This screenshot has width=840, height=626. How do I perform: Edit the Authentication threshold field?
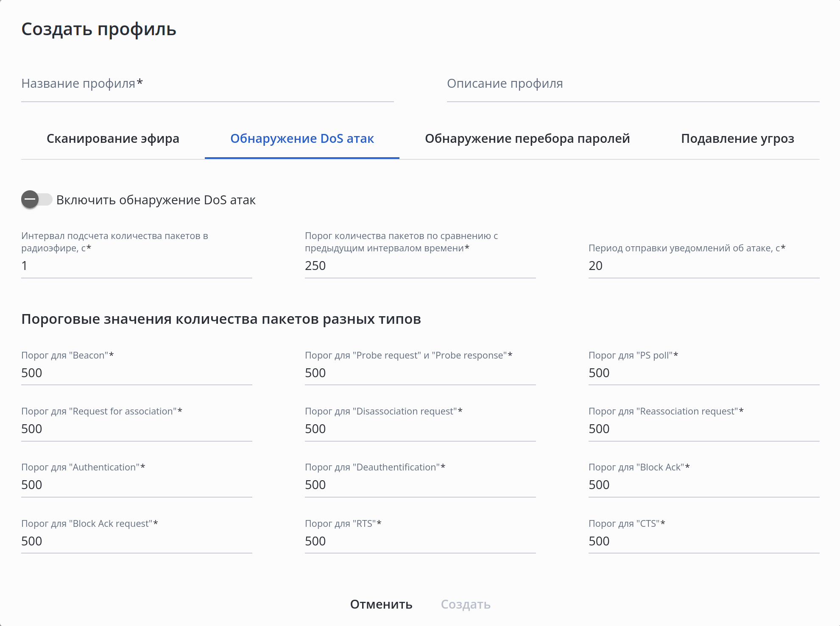click(137, 485)
